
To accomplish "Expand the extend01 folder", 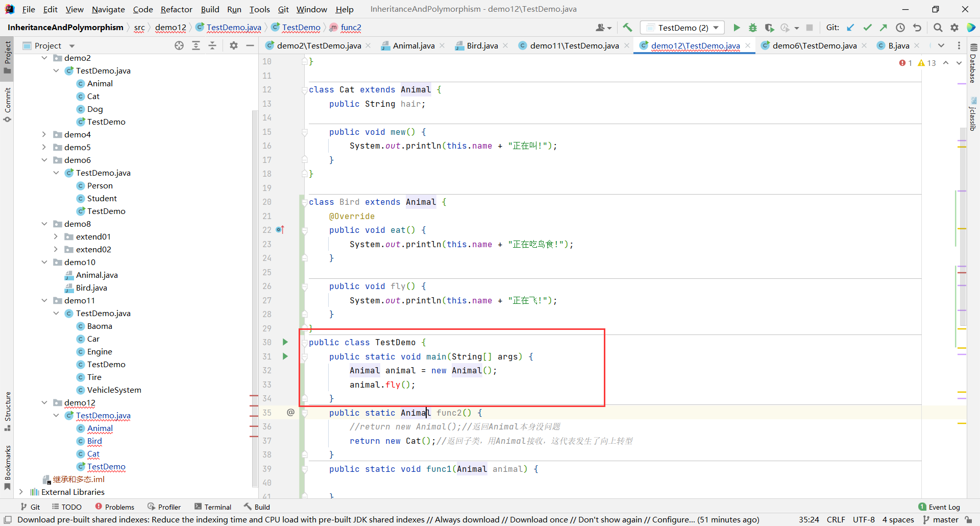I will [56, 236].
